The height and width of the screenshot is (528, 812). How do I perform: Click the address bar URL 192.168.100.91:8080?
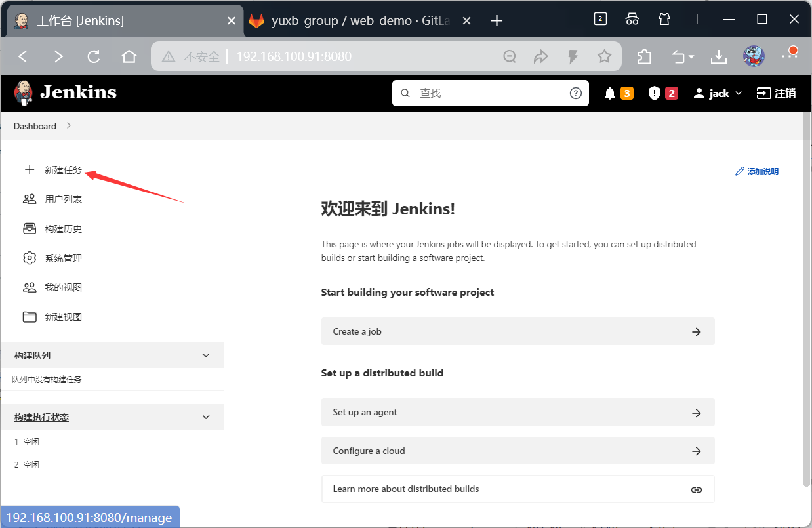coord(294,57)
